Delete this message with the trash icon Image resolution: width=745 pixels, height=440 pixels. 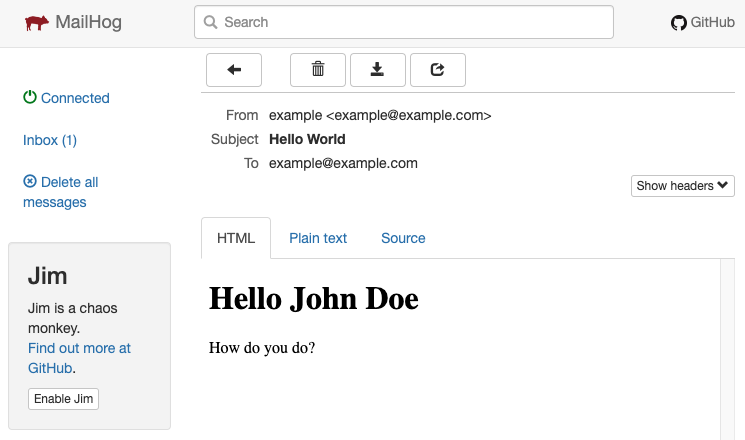click(x=318, y=70)
